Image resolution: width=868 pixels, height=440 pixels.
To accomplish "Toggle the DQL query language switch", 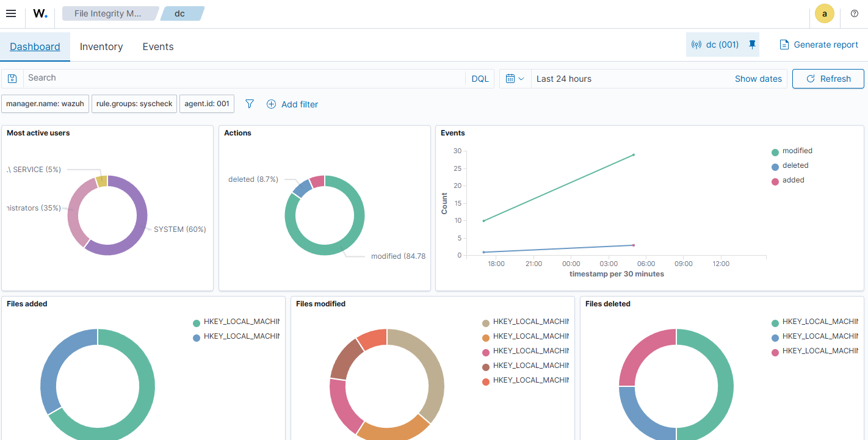I will tap(480, 79).
